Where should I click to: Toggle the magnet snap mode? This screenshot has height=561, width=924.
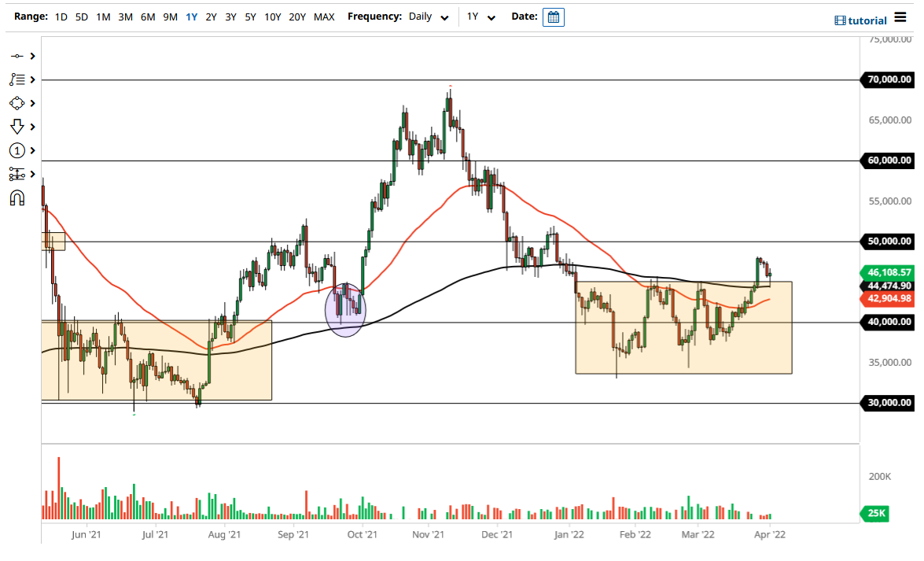click(17, 198)
